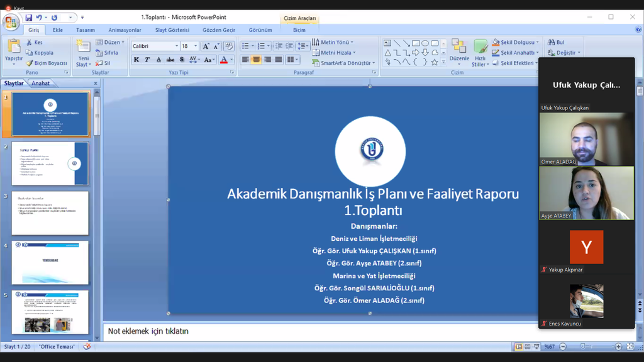
Task: Toggle underline formatting
Action: point(158,60)
